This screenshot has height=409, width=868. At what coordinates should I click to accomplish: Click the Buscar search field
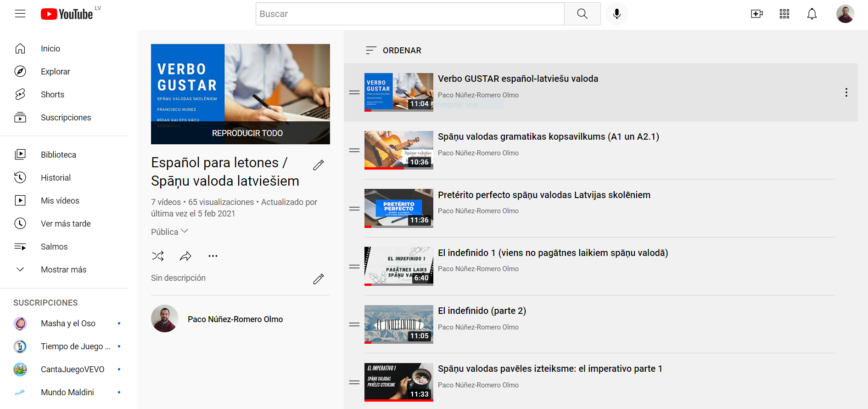click(410, 14)
